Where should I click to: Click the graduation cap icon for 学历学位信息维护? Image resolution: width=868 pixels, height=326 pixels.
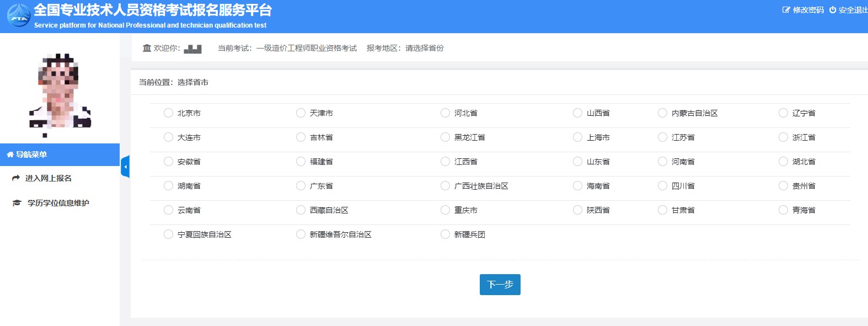pyautogui.click(x=17, y=203)
